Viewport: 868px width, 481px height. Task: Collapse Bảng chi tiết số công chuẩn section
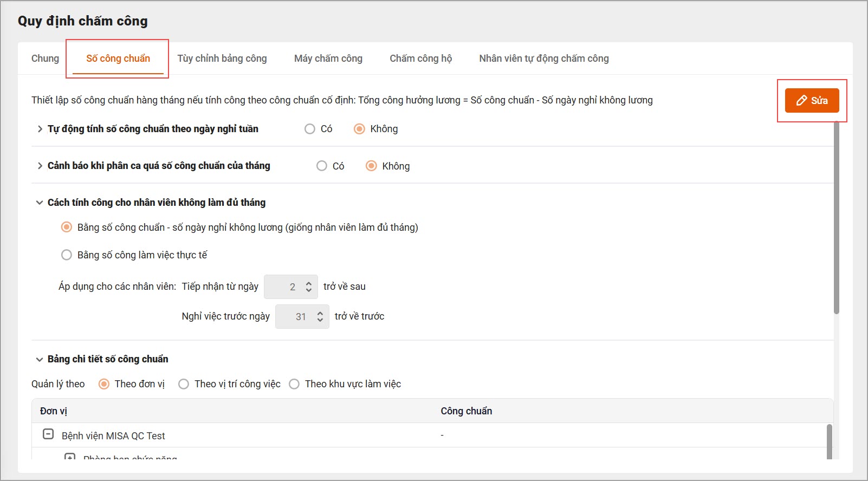(x=40, y=359)
